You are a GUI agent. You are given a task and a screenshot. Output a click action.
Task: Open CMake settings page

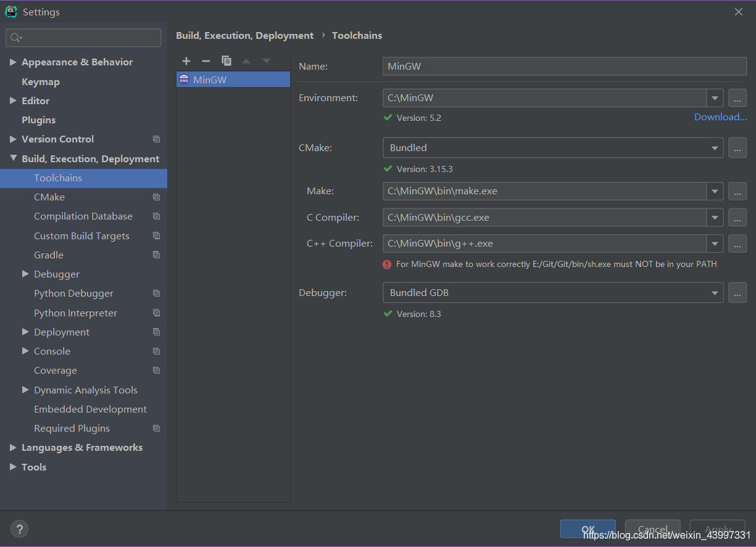(x=49, y=197)
